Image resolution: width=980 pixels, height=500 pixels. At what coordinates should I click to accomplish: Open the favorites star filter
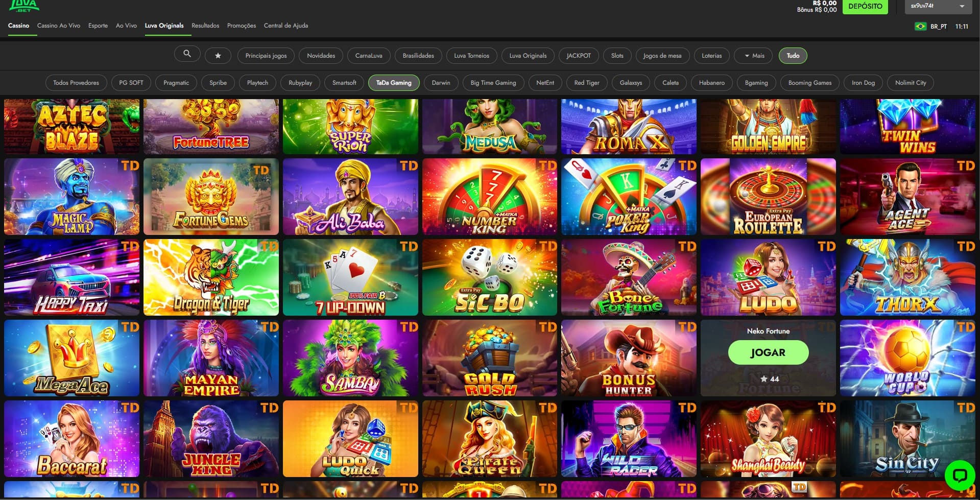218,56
